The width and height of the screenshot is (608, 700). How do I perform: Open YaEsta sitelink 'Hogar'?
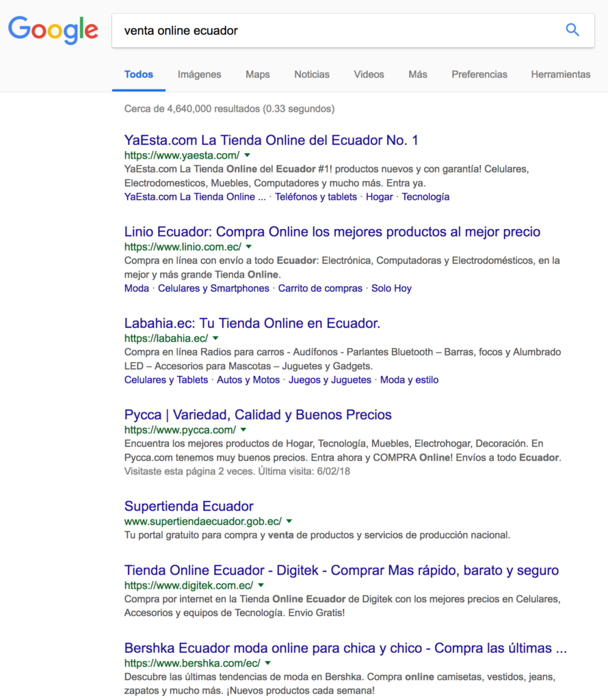380,197
